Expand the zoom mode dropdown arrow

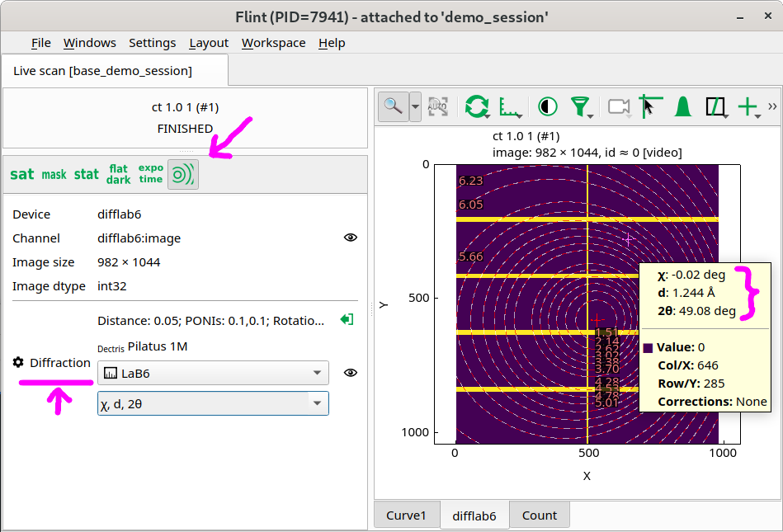point(415,106)
